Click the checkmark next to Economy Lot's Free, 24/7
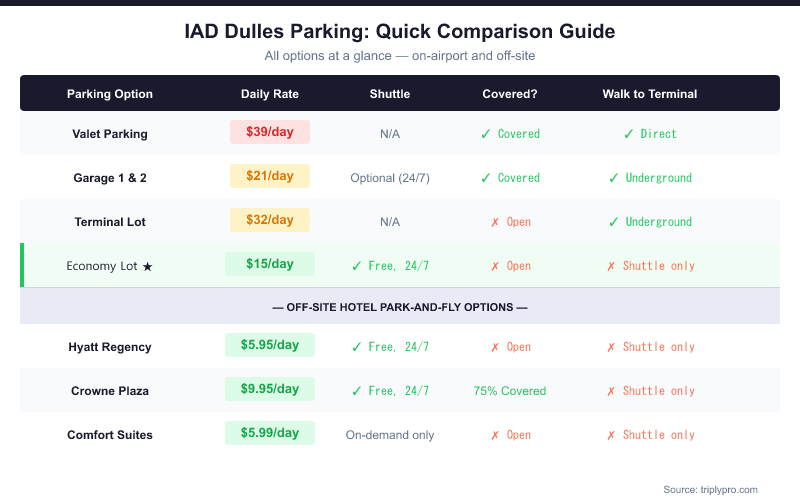Image resolution: width=800 pixels, height=500 pixels. 356,266
